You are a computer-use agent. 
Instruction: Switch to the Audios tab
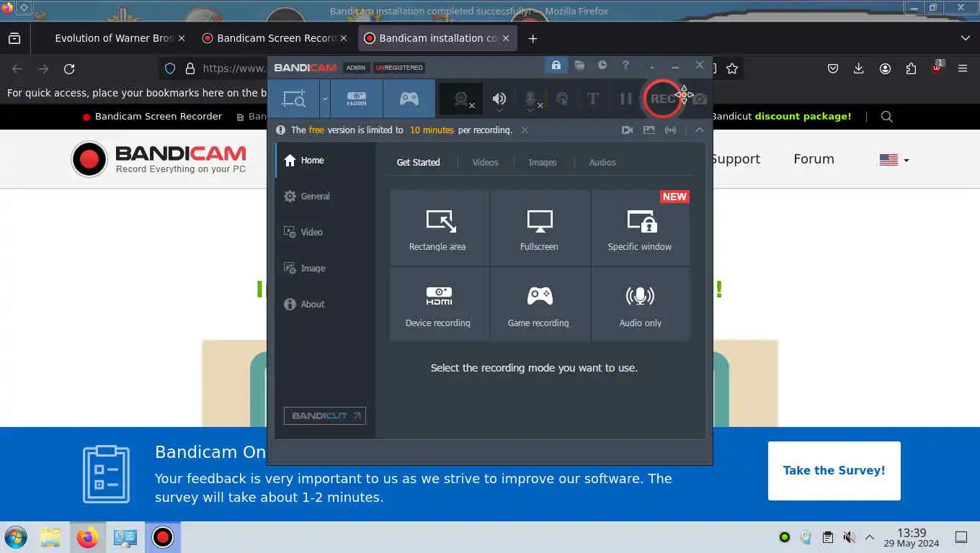[602, 163]
